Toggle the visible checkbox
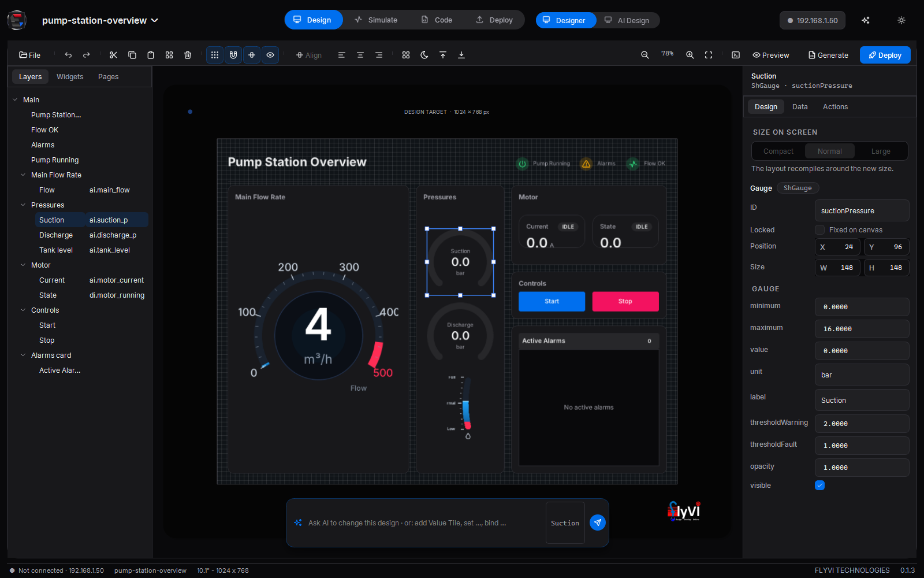This screenshot has width=924, height=578. (x=819, y=486)
